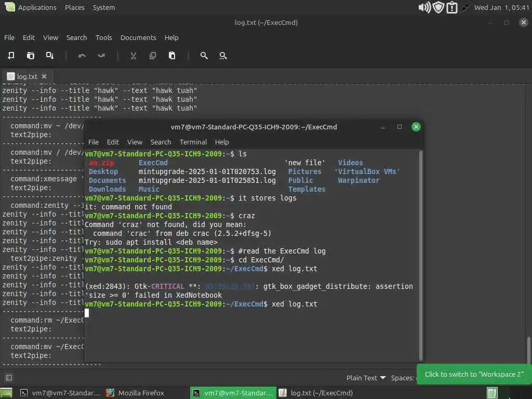
Task: Close the log.txt tab
Action: point(44,76)
